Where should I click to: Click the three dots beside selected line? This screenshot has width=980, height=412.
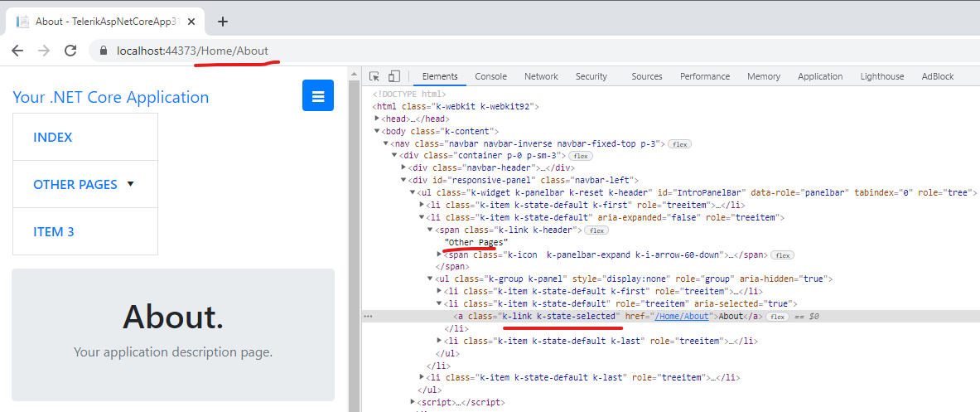[368, 317]
